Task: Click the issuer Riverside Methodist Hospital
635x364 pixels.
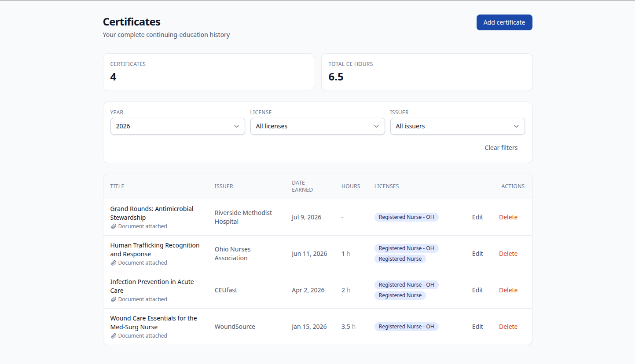Action: coord(243,217)
